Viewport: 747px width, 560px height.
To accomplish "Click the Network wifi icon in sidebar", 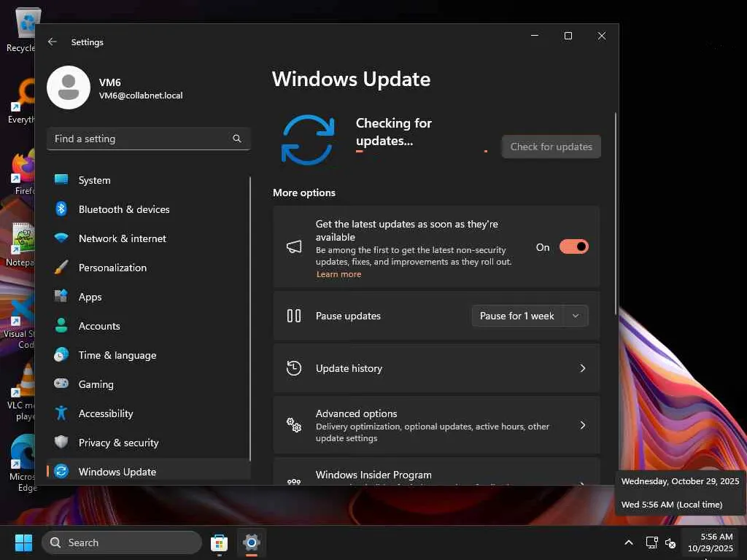I will [61, 238].
